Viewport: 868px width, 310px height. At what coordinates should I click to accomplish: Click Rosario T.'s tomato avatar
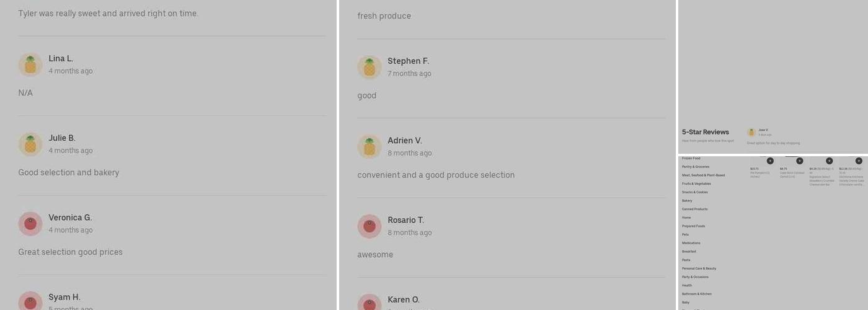pyautogui.click(x=370, y=226)
